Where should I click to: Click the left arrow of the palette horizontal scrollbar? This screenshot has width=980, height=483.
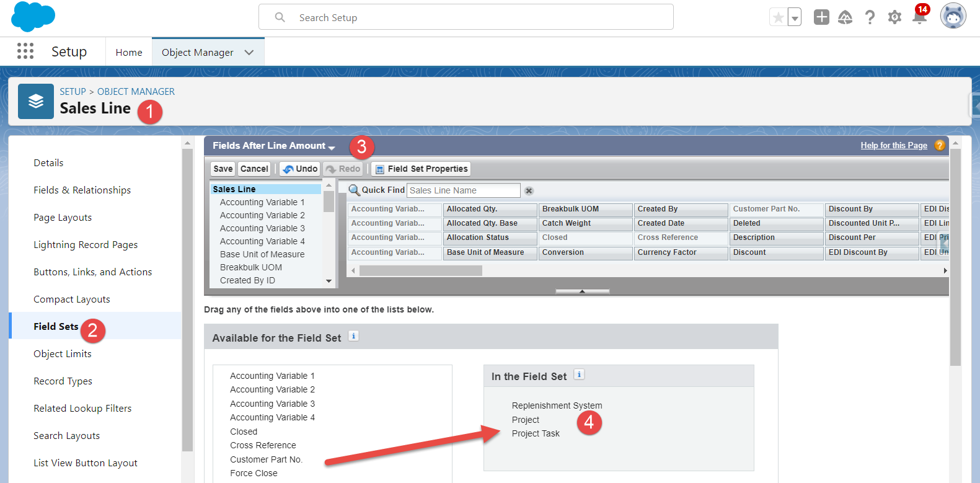[353, 270]
